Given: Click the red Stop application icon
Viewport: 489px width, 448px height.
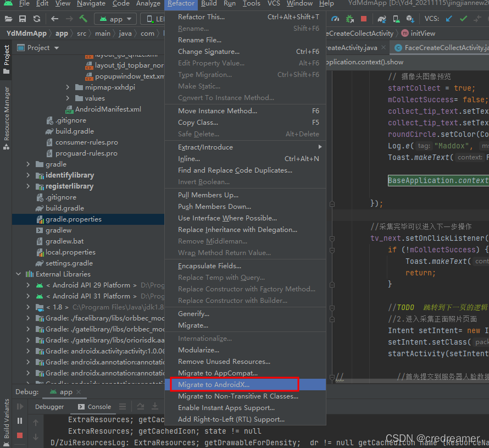Looking at the screenshot, I should 364,18.
